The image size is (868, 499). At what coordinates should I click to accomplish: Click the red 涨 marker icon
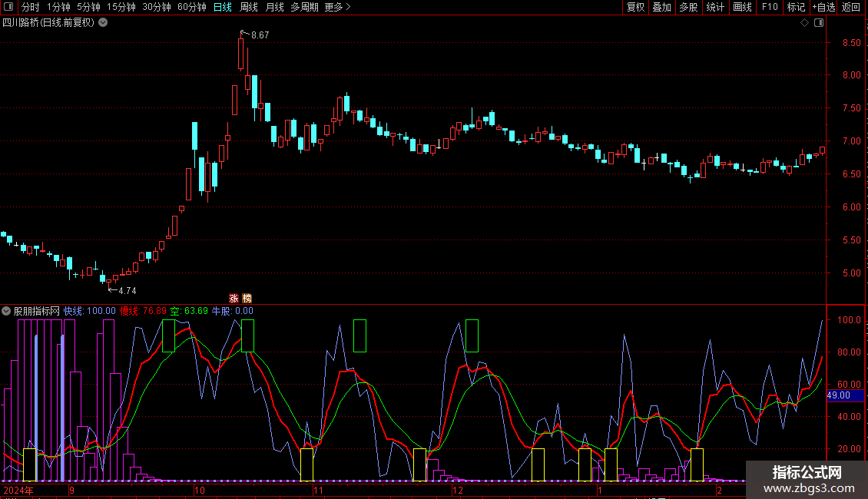click(234, 298)
